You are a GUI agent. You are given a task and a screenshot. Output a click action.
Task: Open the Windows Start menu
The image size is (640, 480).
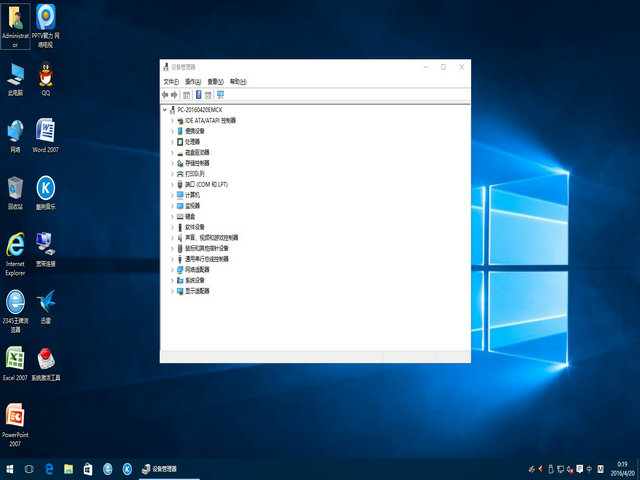point(9,469)
